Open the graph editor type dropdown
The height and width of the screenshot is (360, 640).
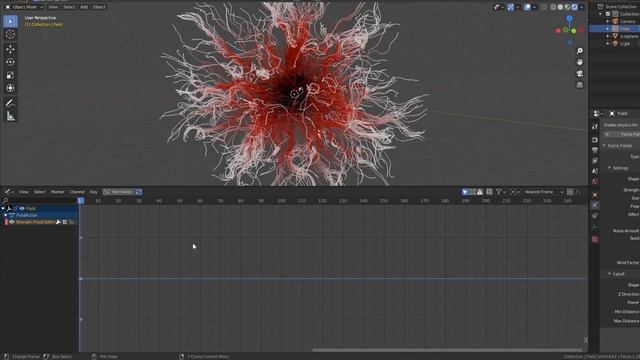click(9, 192)
